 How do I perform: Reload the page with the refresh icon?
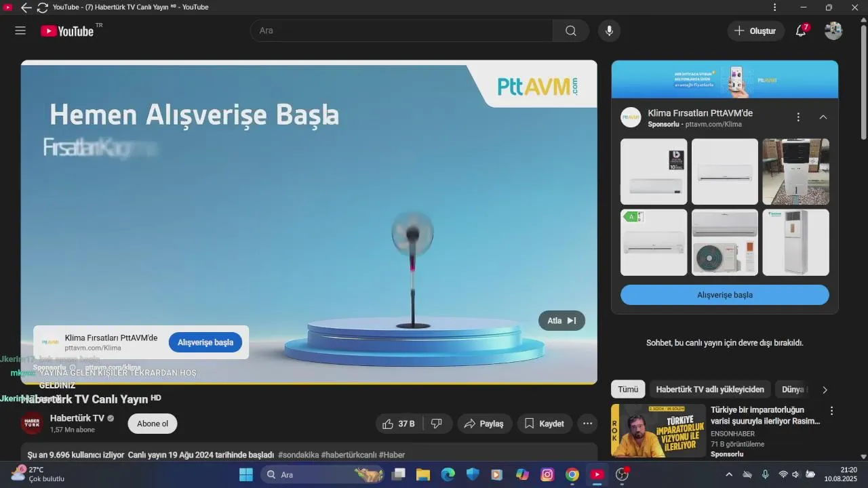(x=42, y=7)
